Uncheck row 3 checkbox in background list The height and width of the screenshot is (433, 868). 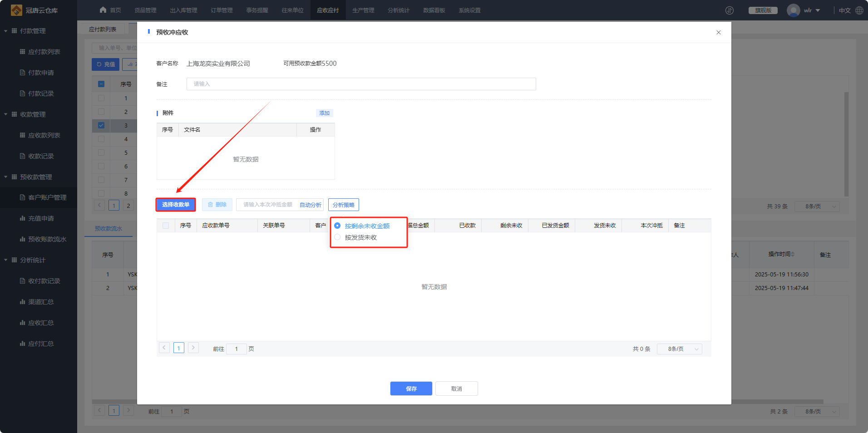(x=101, y=125)
